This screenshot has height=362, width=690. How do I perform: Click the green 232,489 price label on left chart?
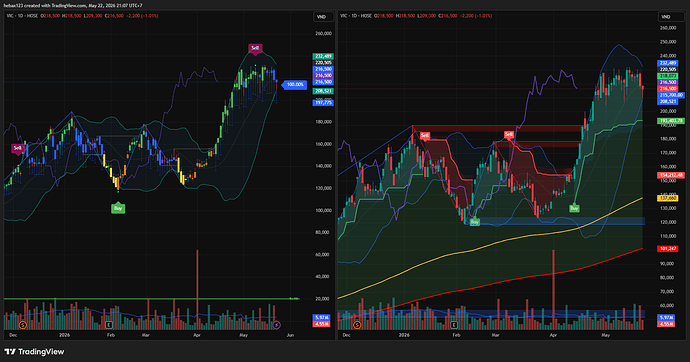(323, 56)
